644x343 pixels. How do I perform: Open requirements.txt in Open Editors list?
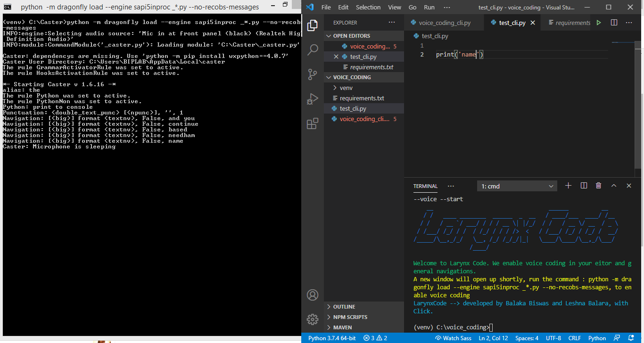364,67
